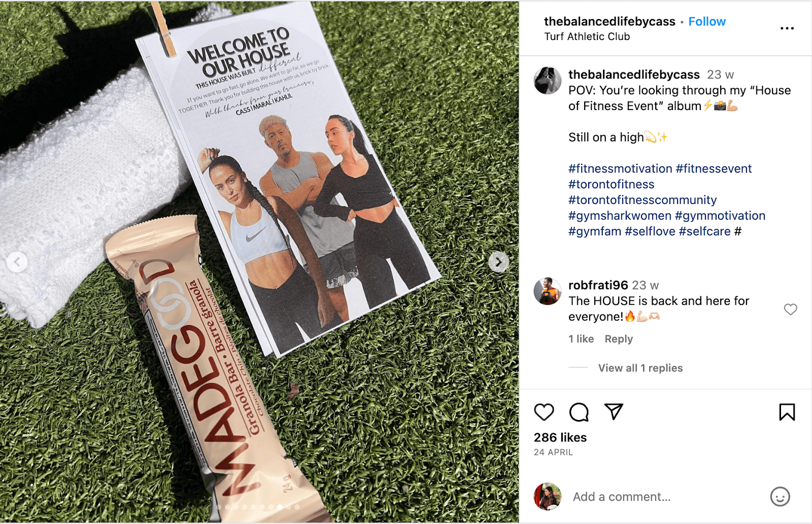Select carousel pagination dots
Screen dimensions: 812x524
[x=259, y=507]
